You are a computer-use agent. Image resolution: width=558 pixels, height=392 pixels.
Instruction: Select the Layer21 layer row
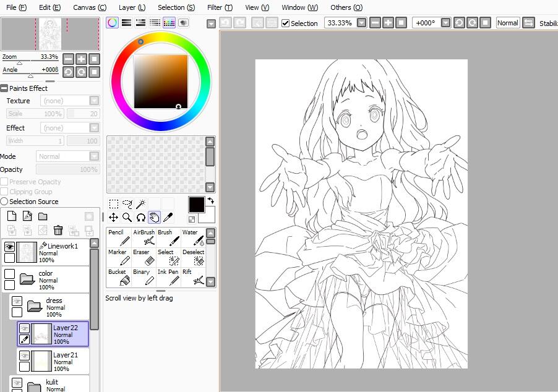coord(53,362)
